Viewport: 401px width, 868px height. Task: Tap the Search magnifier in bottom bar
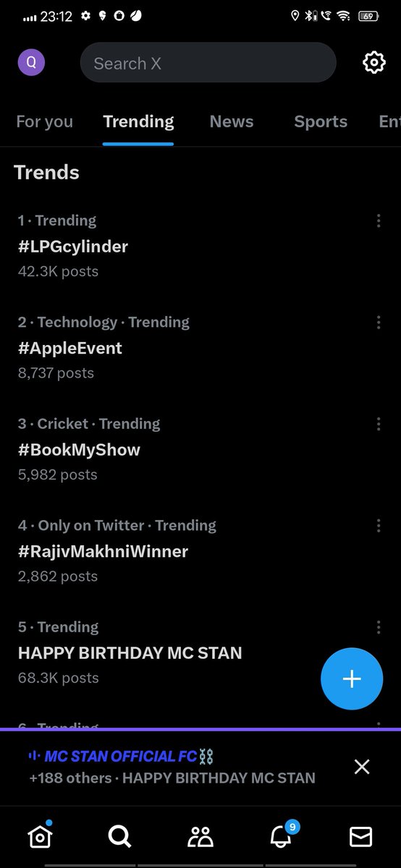click(119, 837)
